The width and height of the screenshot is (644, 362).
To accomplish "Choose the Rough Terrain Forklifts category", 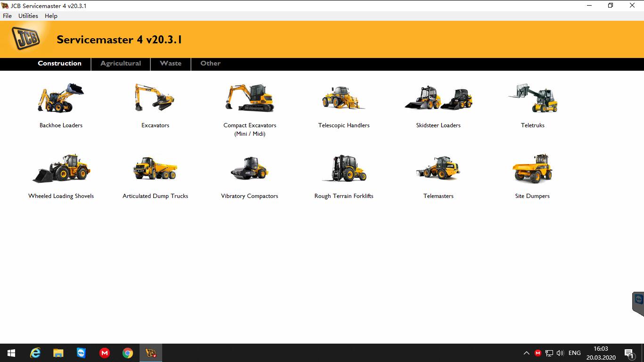I will coord(344,169).
